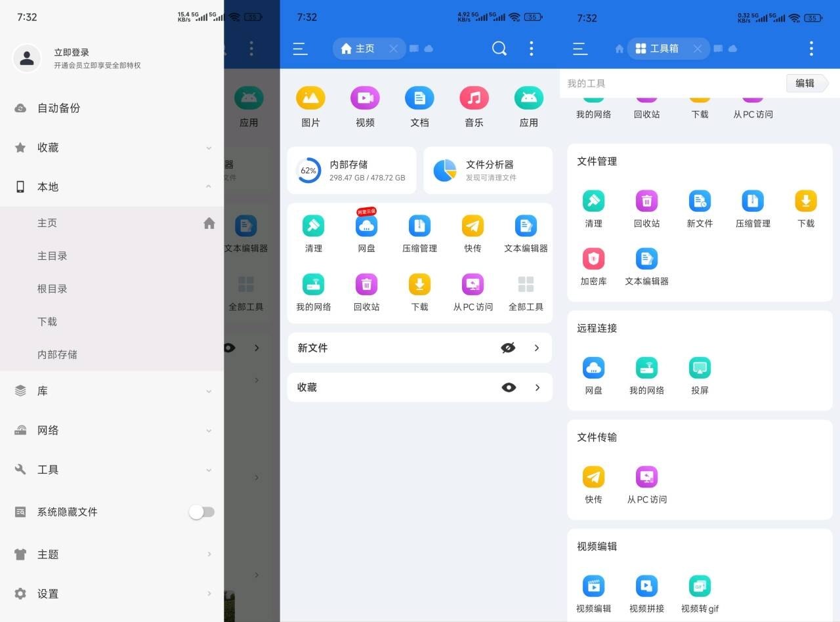The height and width of the screenshot is (622, 840).
Task: Hide the 收藏 section on home page via eye icon
Action: [509, 388]
